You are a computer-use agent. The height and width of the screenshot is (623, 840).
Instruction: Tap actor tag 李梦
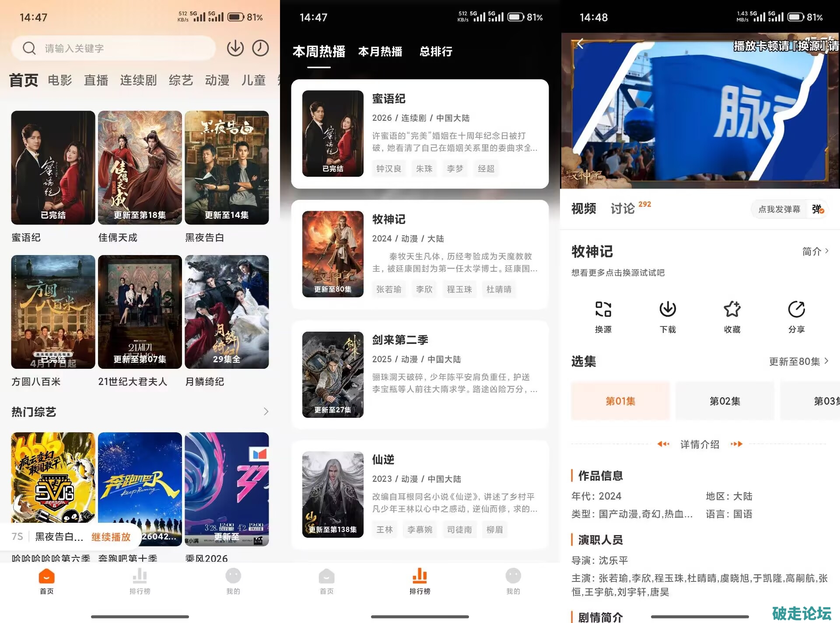point(455,168)
